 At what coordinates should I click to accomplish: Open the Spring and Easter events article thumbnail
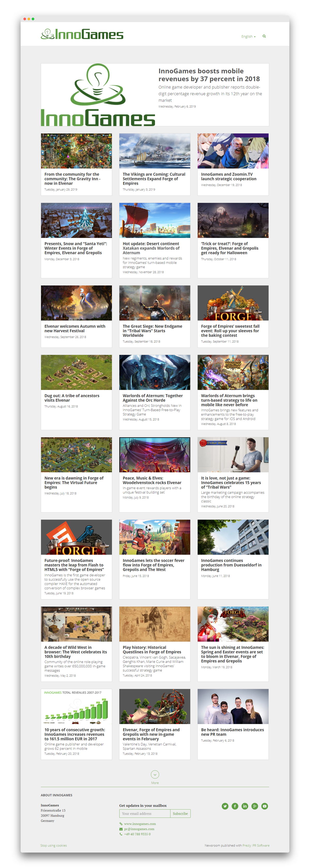coord(233,624)
